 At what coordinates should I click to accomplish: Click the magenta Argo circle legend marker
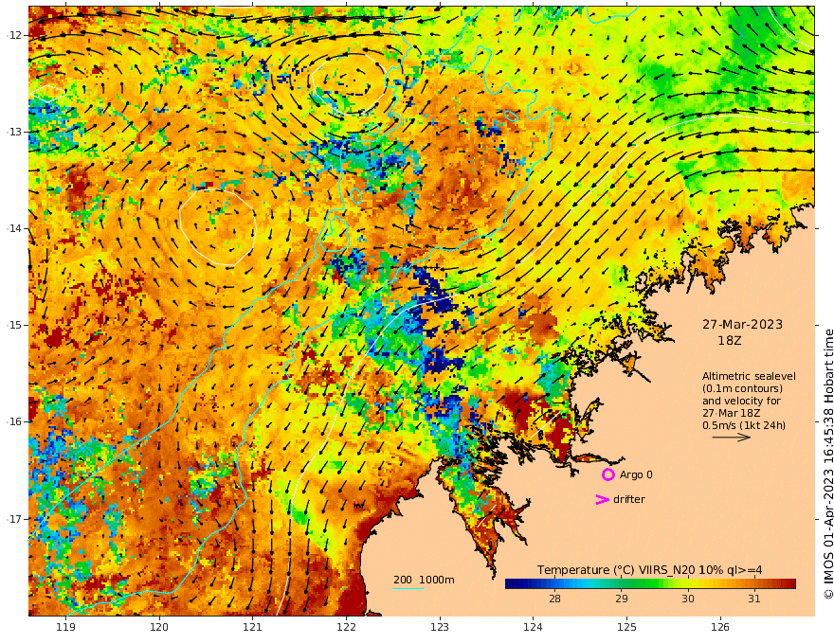point(607,474)
